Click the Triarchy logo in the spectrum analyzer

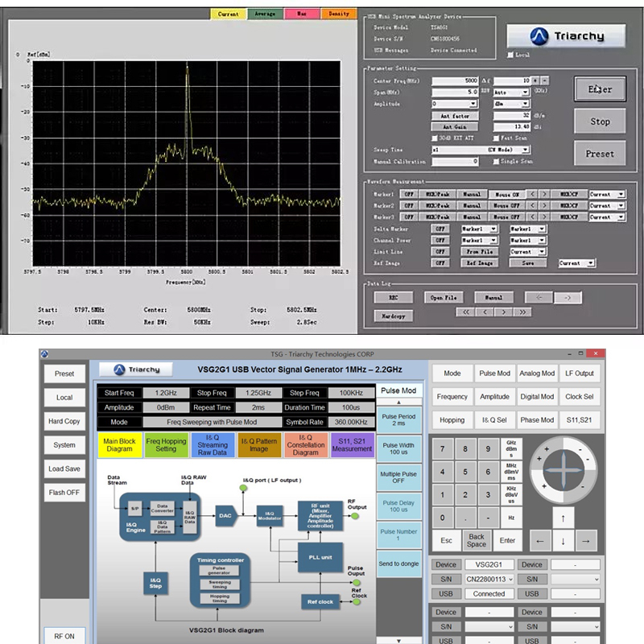566,36
